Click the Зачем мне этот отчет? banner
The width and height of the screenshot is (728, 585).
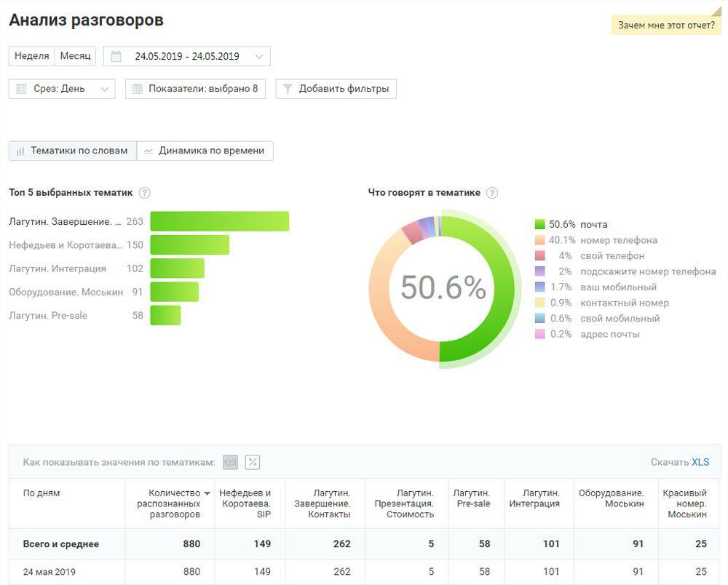(667, 24)
